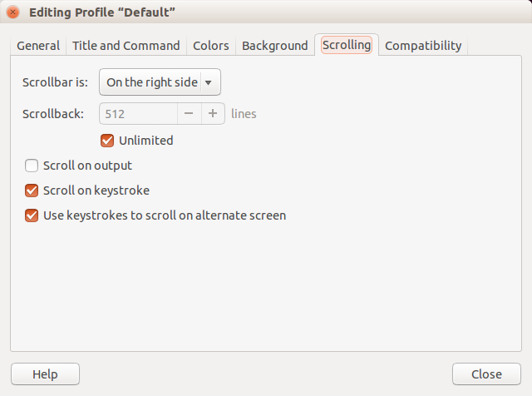The height and width of the screenshot is (396, 532).
Task: Increase scrollback lines with the plus button
Action: pyautogui.click(x=213, y=114)
